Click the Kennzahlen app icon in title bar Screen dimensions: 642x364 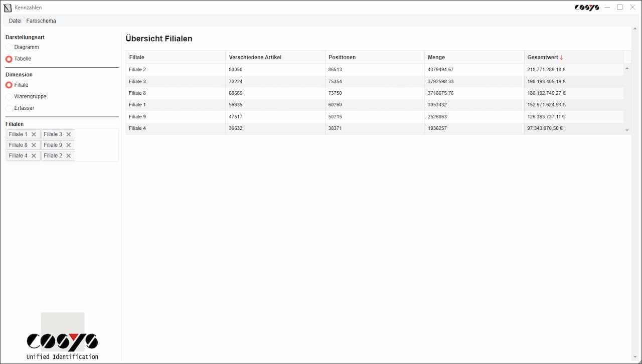pyautogui.click(x=8, y=8)
